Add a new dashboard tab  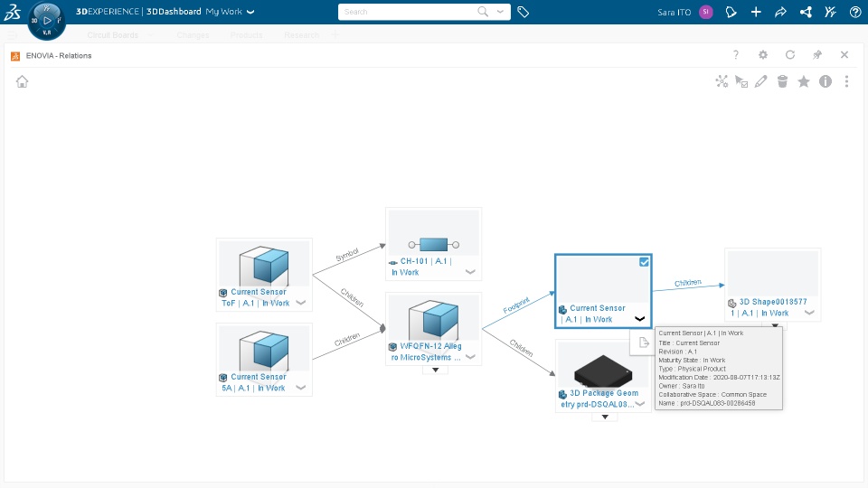click(335, 35)
